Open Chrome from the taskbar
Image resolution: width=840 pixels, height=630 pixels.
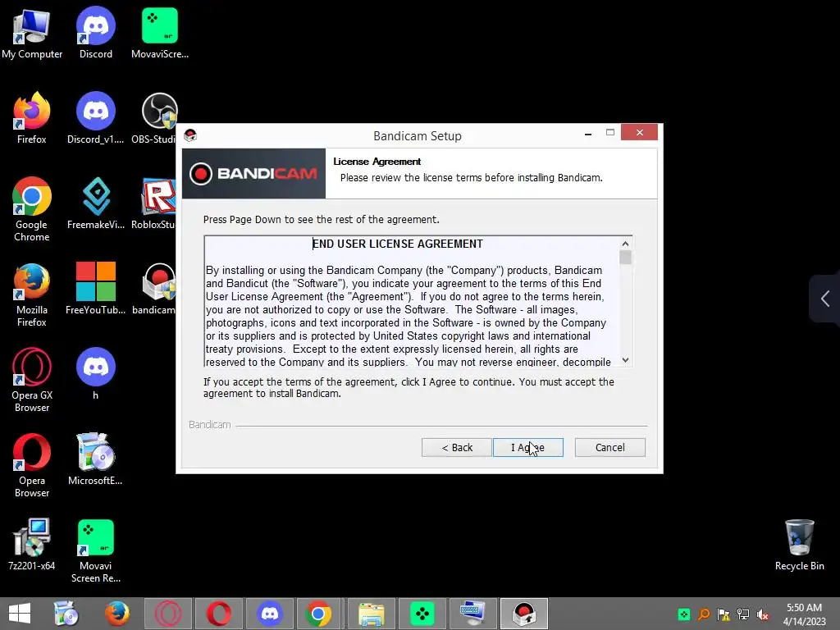[318, 614]
